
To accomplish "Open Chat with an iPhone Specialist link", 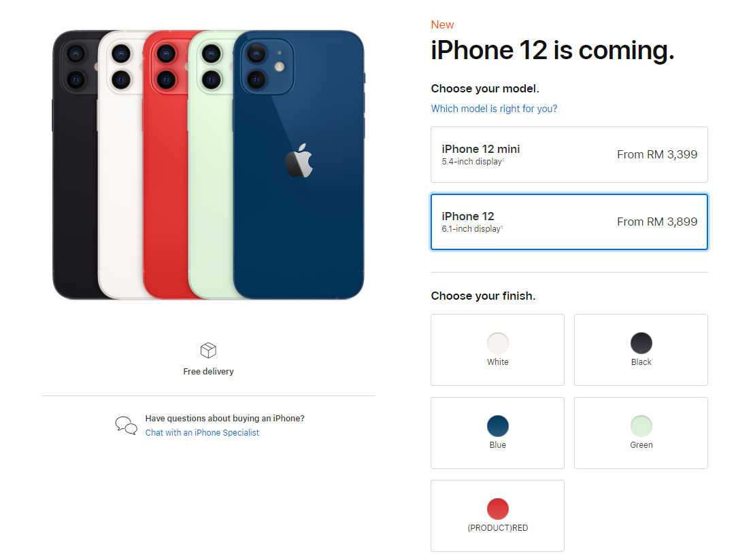I will click(202, 432).
